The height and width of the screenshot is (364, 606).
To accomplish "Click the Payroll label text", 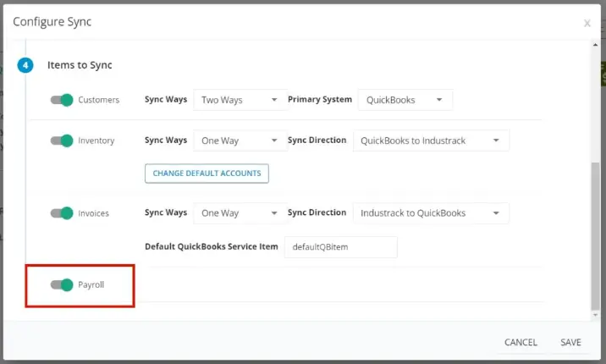I will 91,284.
